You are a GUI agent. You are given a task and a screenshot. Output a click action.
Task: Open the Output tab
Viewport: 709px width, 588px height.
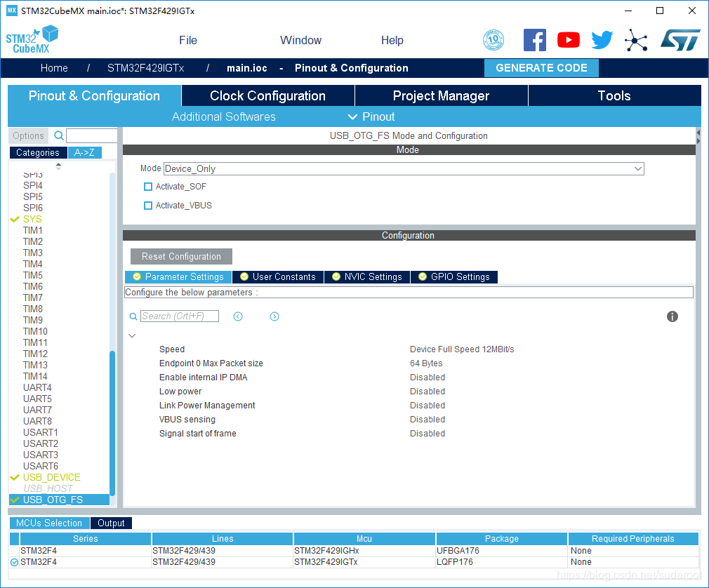click(111, 523)
